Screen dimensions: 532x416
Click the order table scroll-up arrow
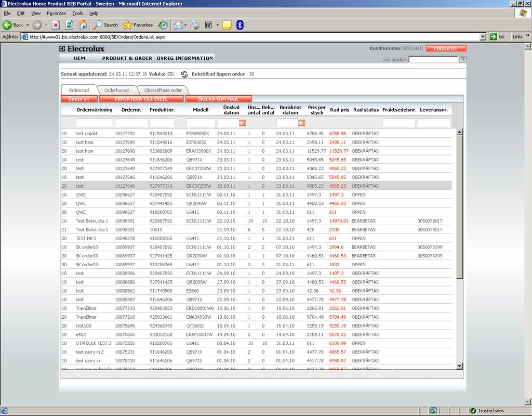pos(459,132)
